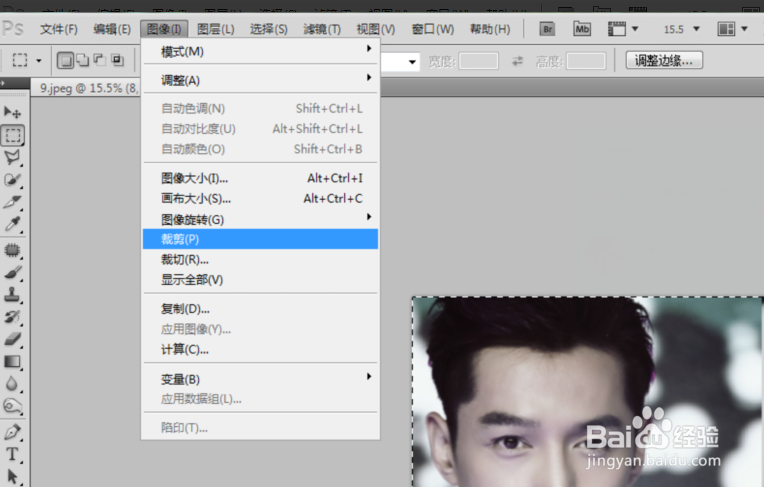Expand the 变量(B) submenu

[369, 376]
